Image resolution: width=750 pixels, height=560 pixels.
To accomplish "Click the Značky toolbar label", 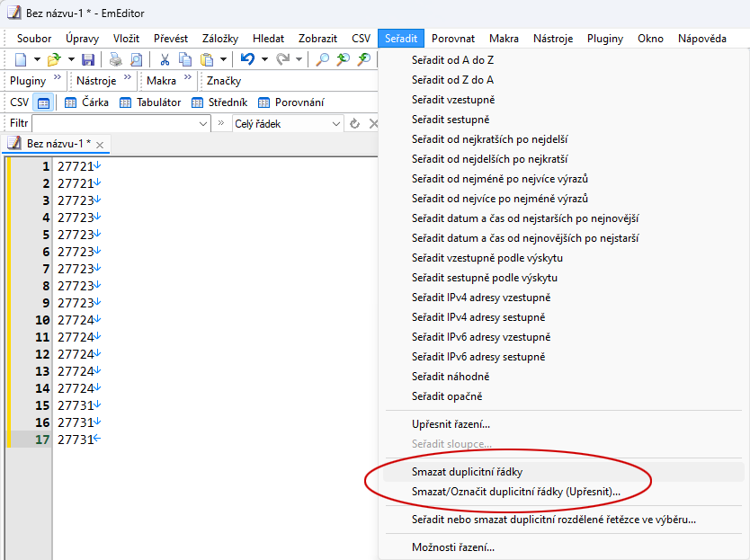I will pyautogui.click(x=224, y=81).
